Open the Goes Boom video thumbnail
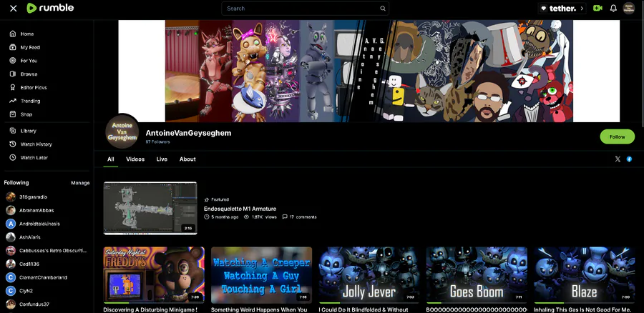This screenshot has height=313, width=644. 477,274
